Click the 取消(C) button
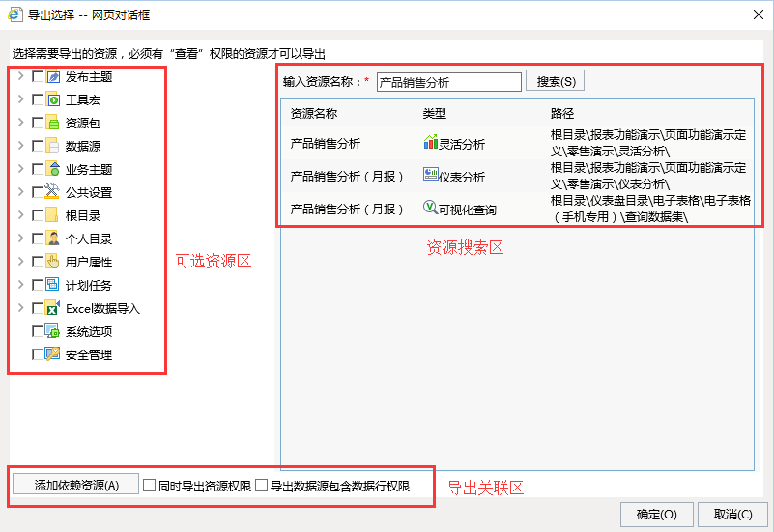The height and width of the screenshot is (532, 774). [x=733, y=515]
